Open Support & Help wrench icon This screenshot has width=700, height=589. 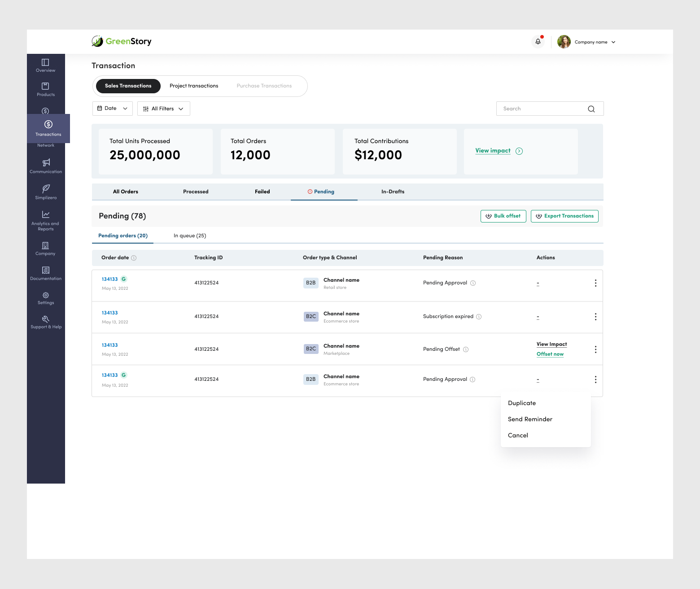coord(46,319)
